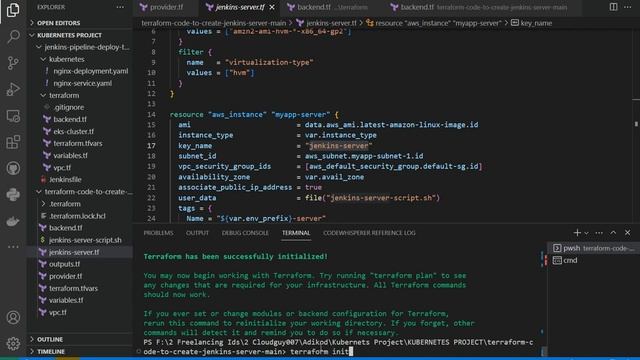Collapse the kubernetes folder

point(80,59)
